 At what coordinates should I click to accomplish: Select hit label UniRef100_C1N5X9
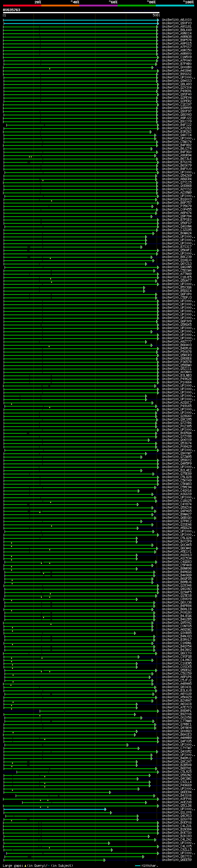[x=177, y=57]
